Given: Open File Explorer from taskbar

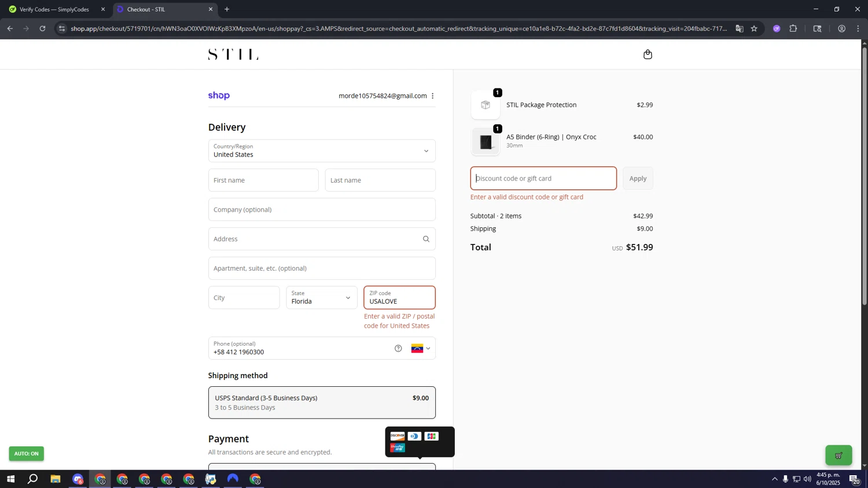Looking at the screenshot, I should coord(56,479).
